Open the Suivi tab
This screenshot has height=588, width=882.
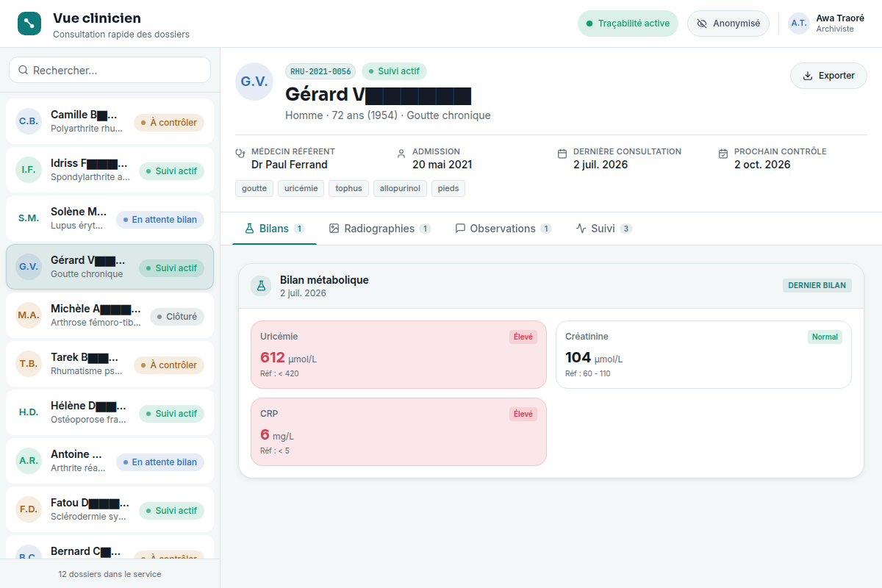tap(604, 229)
